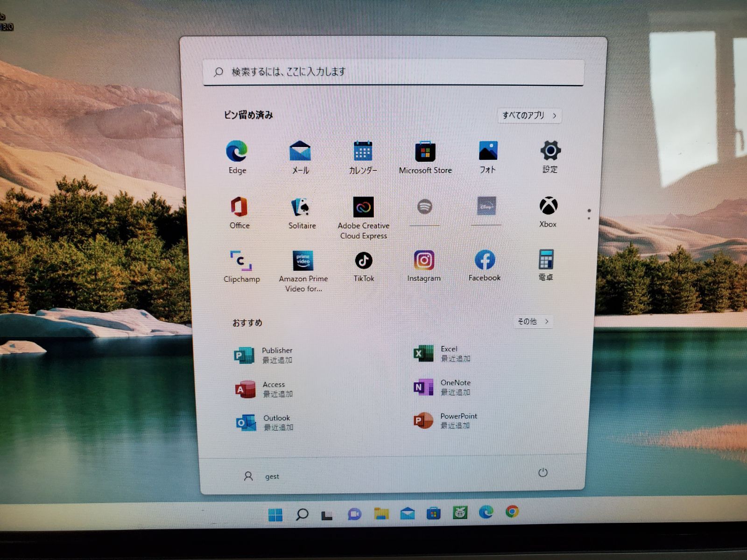Click the green app icon on taskbar
This screenshot has width=747, height=560.
460,513
